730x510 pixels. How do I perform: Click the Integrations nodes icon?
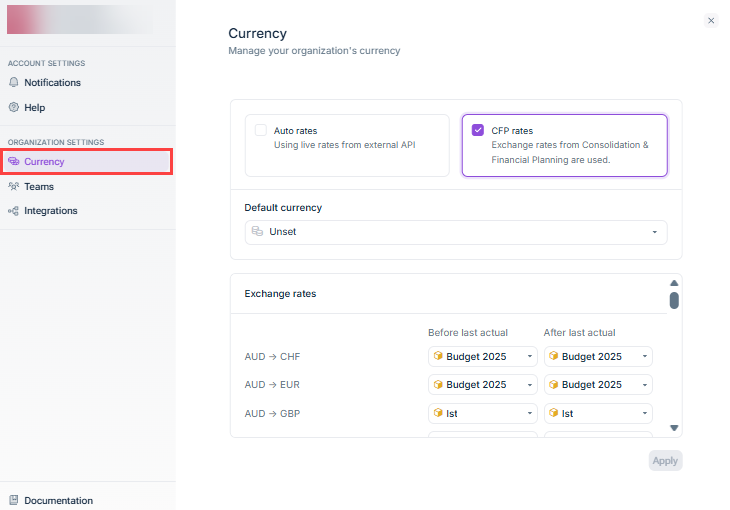(x=14, y=211)
